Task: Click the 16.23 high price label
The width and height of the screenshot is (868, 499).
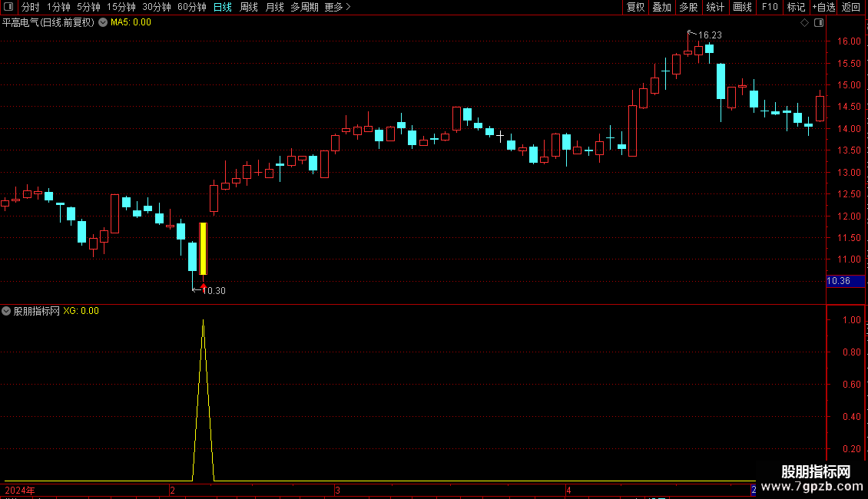Action: tap(710, 35)
